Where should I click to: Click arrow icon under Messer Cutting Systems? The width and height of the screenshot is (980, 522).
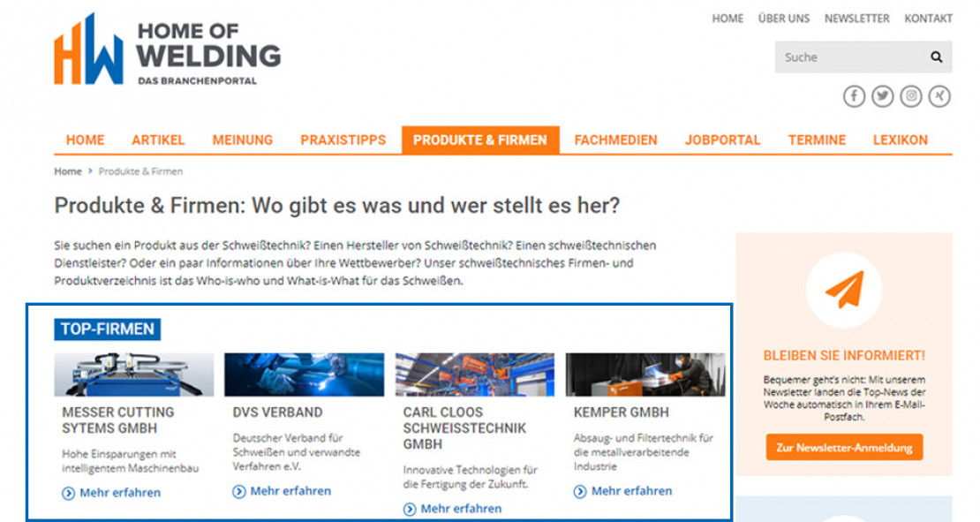coord(68,493)
